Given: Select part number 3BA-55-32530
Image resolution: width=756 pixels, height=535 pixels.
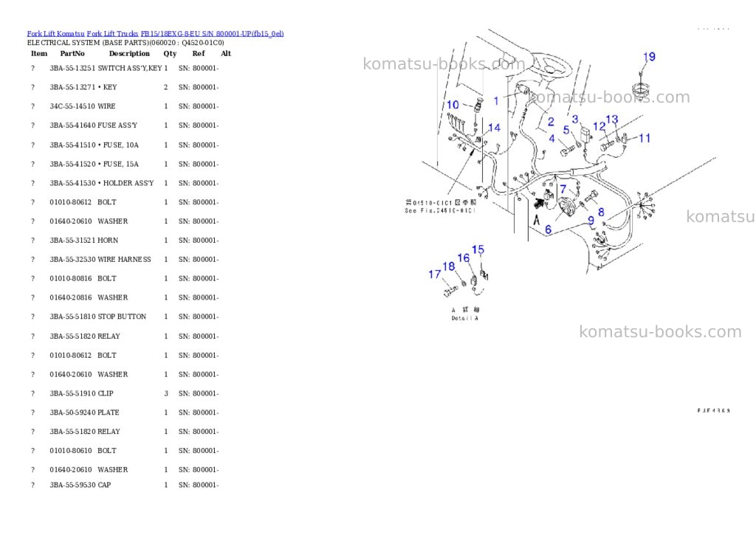Looking at the screenshot, I should tap(72, 259).
